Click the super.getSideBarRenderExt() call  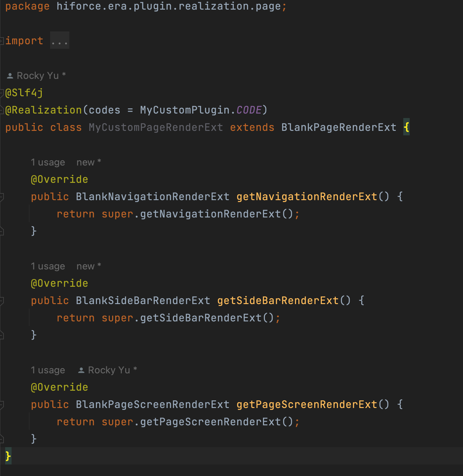pos(188,318)
